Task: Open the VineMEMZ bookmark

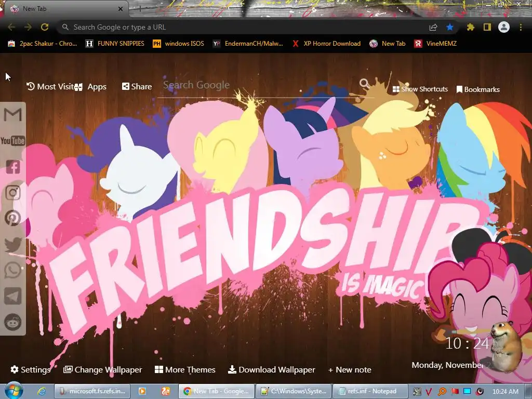Action: (436, 44)
